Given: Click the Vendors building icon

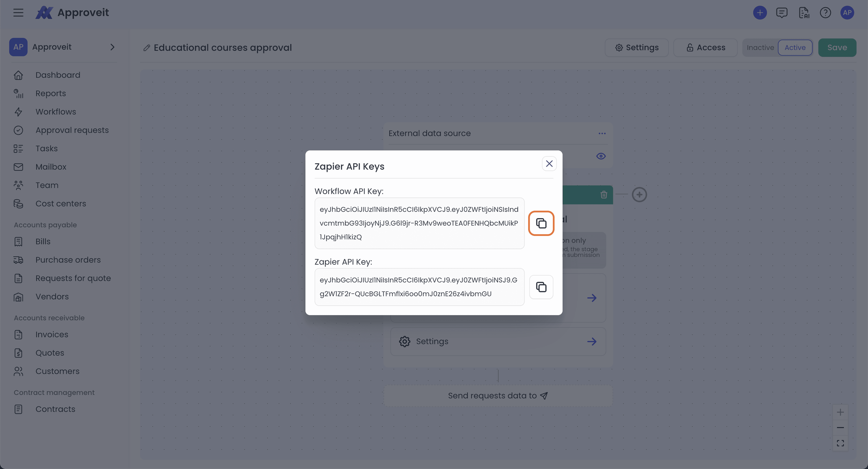Looking at the screenshot, I should (19, 296).
